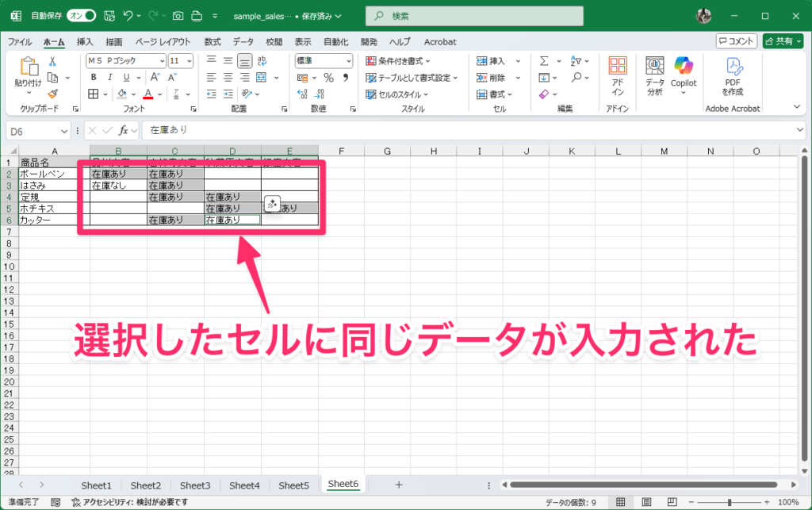812x510 pixels.
Task: Toggle bold formatting button
Action: click(94, 78)
